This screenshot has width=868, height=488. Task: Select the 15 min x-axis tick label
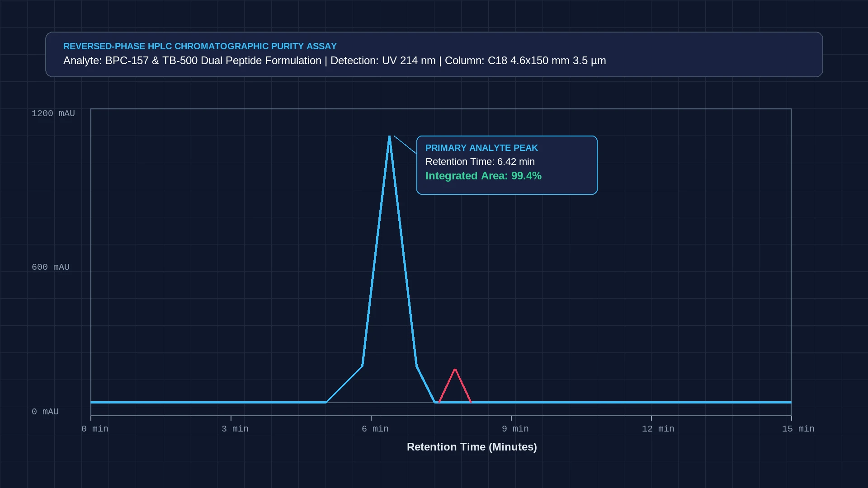click(x=798, y=429)
